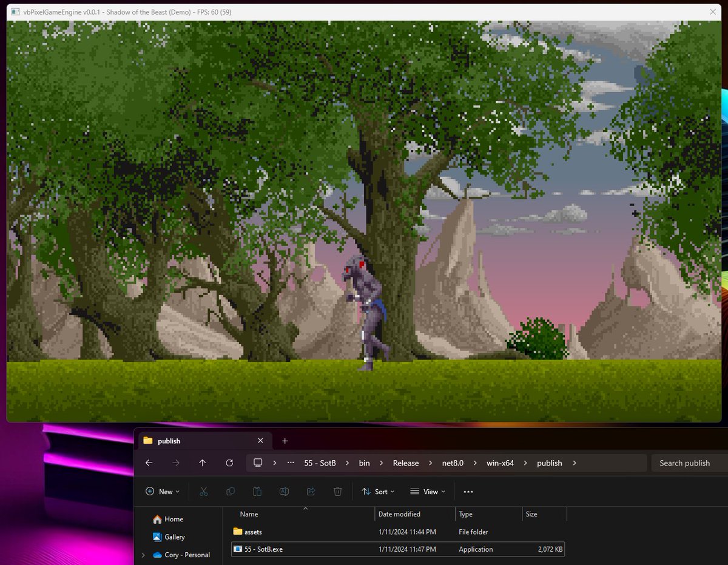This screenshot has width=728, height=565.
Task: Add a new File Explorer tab
Action: [285, 441]
